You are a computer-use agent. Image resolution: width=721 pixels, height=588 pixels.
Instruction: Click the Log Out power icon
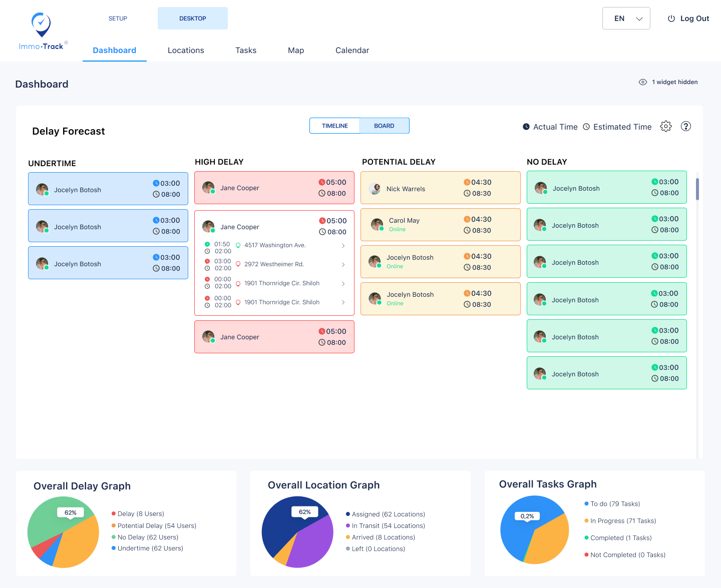click(671, 19)
